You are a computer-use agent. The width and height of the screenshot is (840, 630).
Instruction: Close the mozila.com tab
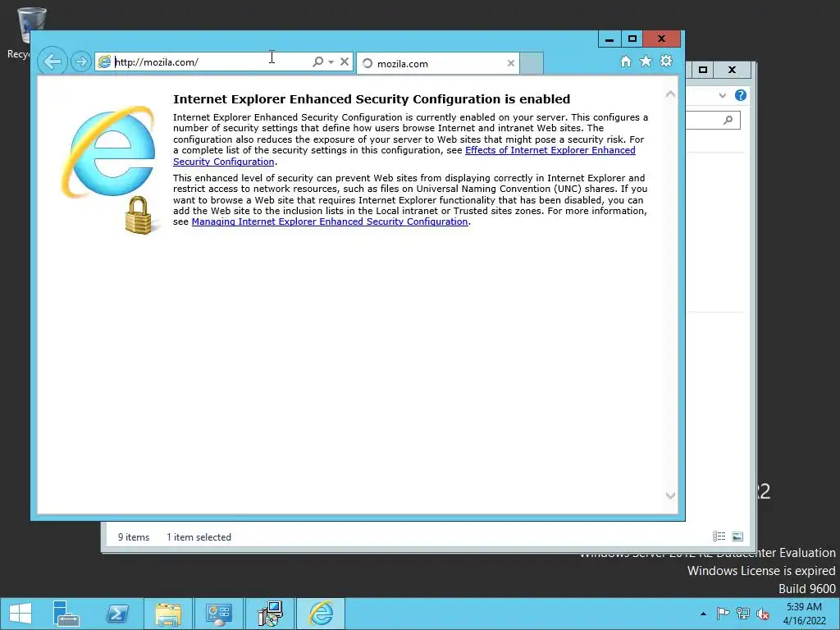pyautogui.click(x=511, y=63)
